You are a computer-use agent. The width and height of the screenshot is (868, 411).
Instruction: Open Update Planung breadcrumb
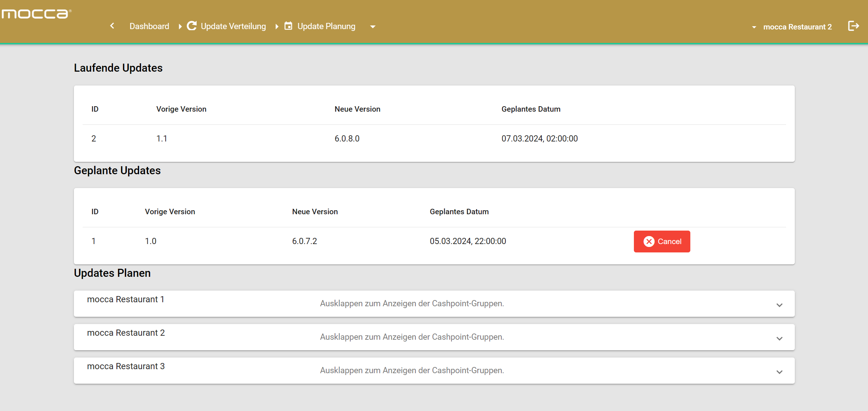pyautogui.click(x=326, y=26)
